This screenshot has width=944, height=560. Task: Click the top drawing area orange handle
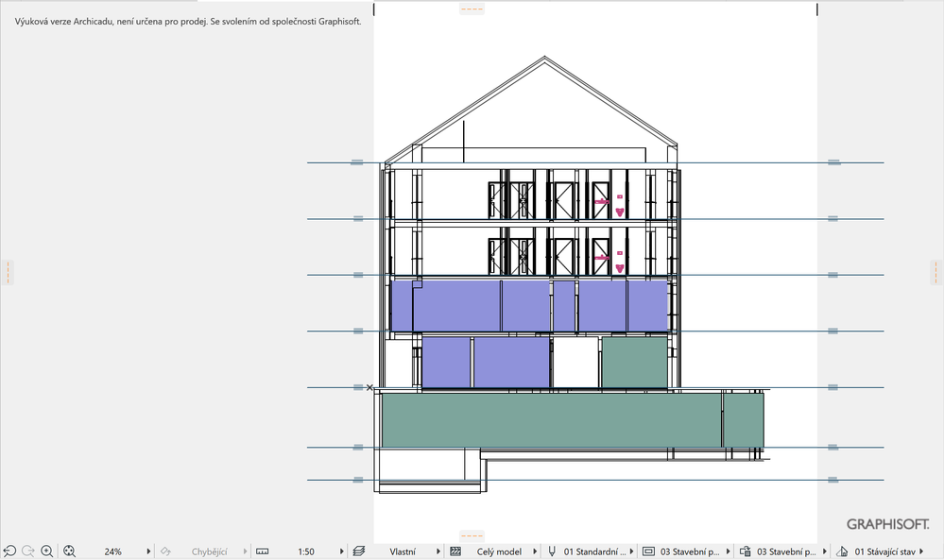[x=472, y=9]
